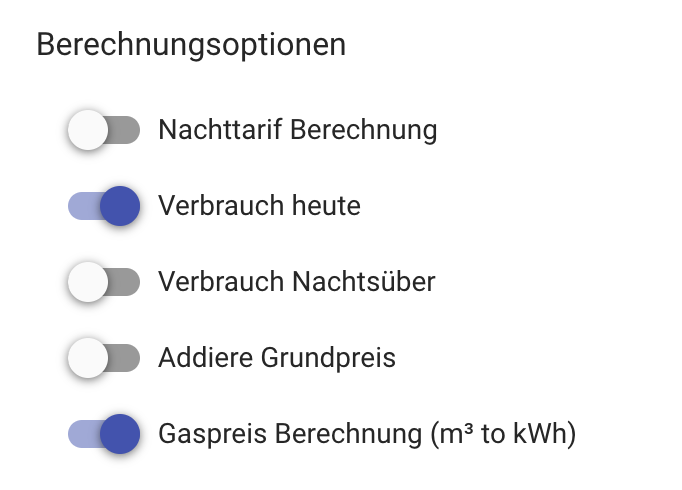
Task: Click the light-blue track of Verbrauch heute switch
Action: pos(80,207)
